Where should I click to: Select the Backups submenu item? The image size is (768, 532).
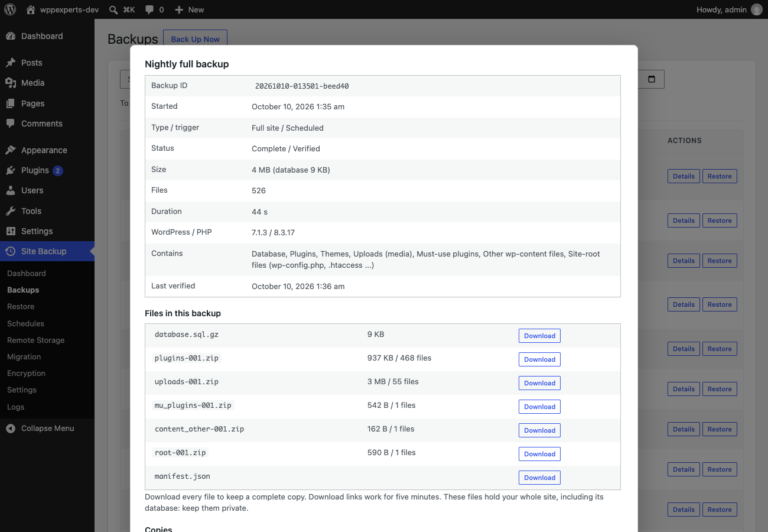pyautogui.click(x=23, y=290)
